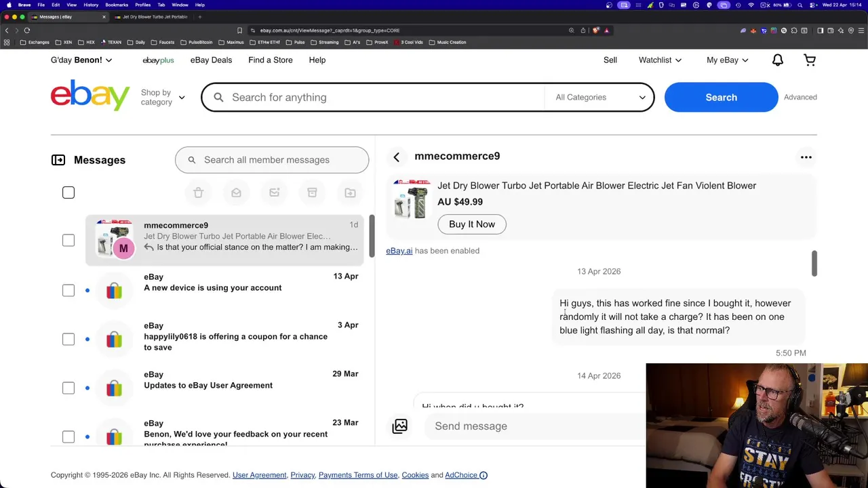The width and height of the screenshot is (868, 488).
Task: Select the happylily0618 coupon message checkbox
Action: [x=68, y=340]
